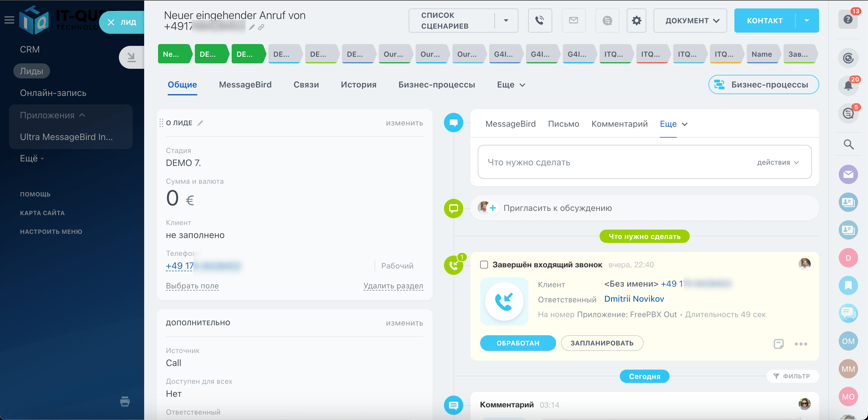
Task: Expand the действия dropdown in input
Action: click(x=778, y=162)
